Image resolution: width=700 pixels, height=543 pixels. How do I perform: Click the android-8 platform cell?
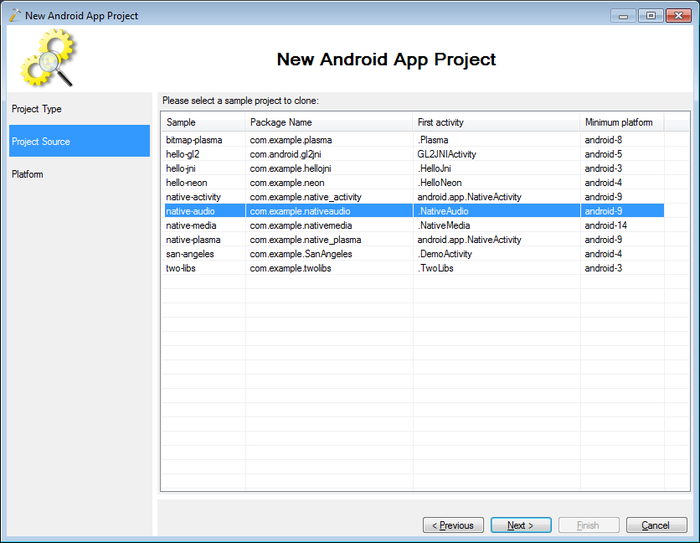(603, 140)
